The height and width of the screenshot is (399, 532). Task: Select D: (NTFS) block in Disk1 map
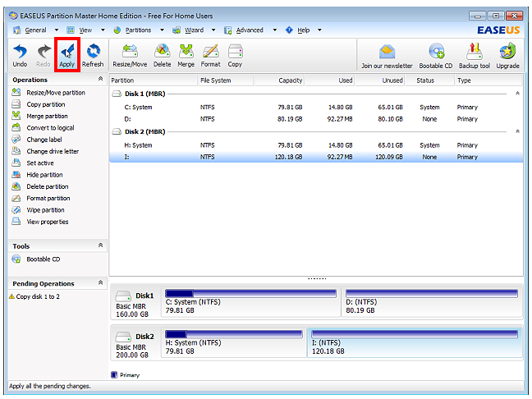pos(432,302)
